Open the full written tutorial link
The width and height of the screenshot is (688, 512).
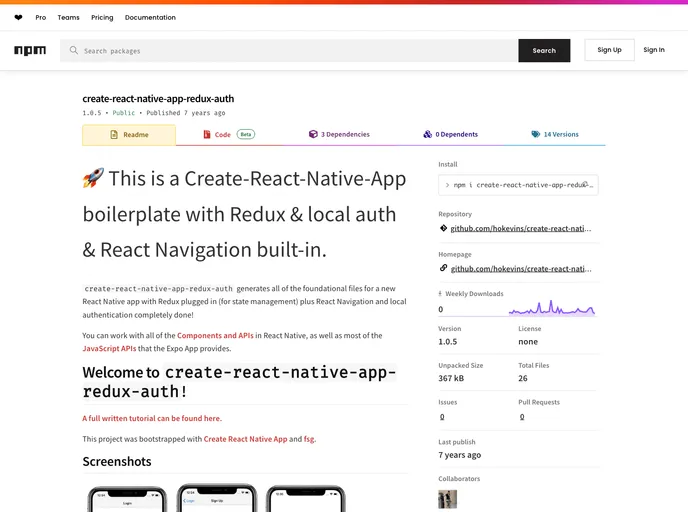click(152, 418)
